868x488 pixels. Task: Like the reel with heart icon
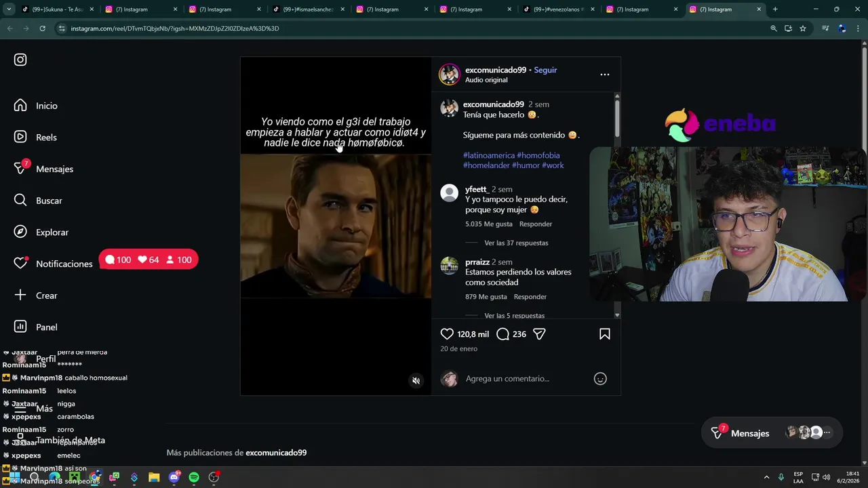447,334
